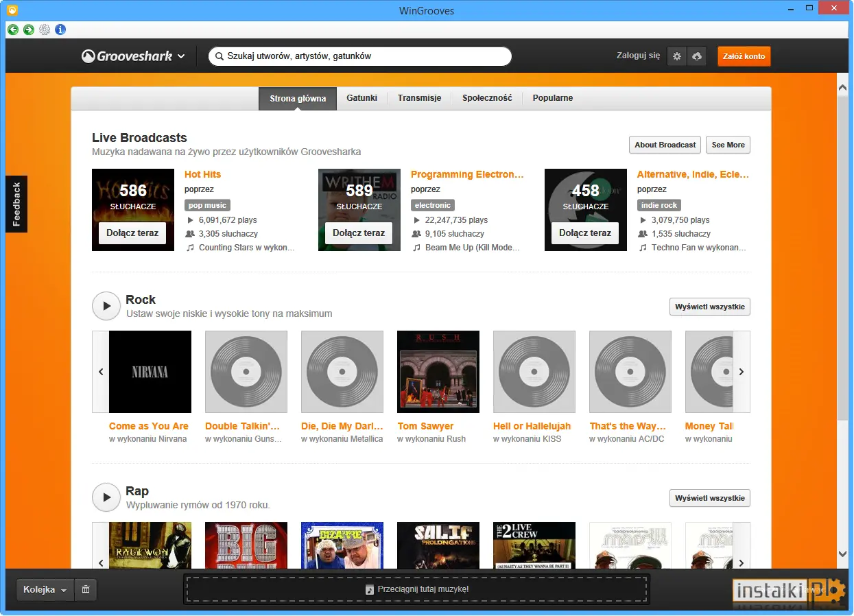This screenshot has height=616, width=854.
Task: Click the See More button
Action: tap(728, 145)
